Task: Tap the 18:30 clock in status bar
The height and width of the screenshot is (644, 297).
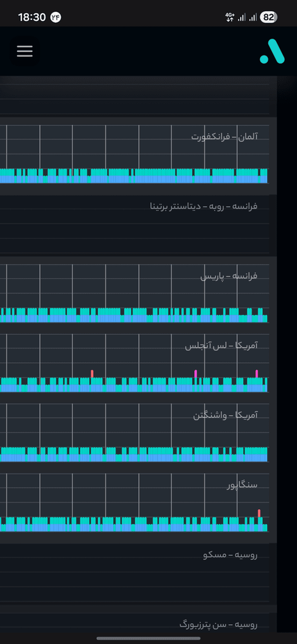Action: 32,17
